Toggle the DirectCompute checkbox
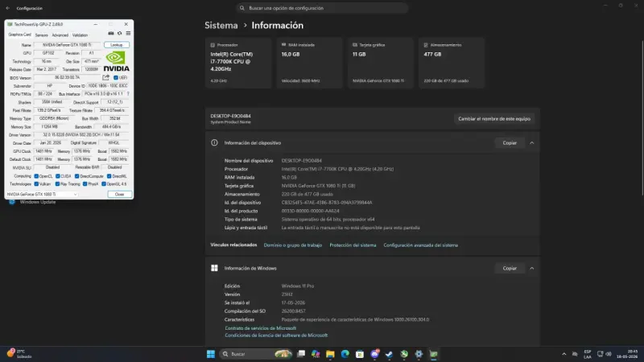The width and height of the screenshot is (644, 362). tap(76, 176)
